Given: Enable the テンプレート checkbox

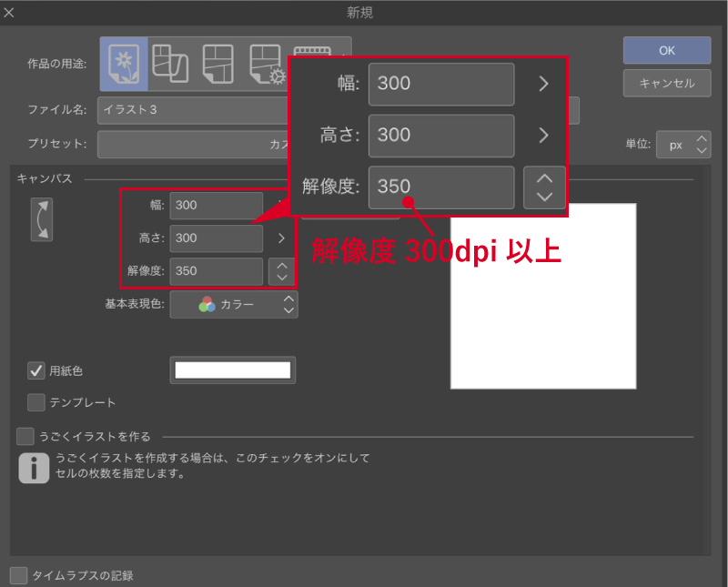Looking at the screenshot, I should point(36,401).
